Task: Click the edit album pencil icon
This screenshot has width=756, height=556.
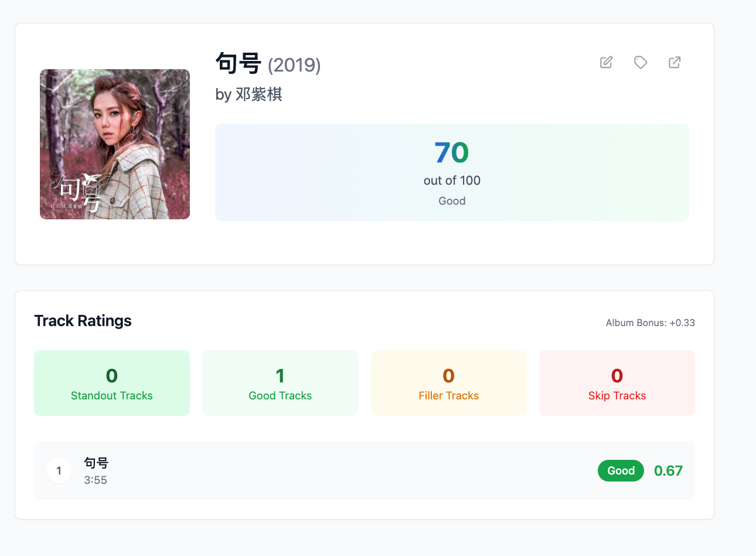Action: [x=607, y=62]
